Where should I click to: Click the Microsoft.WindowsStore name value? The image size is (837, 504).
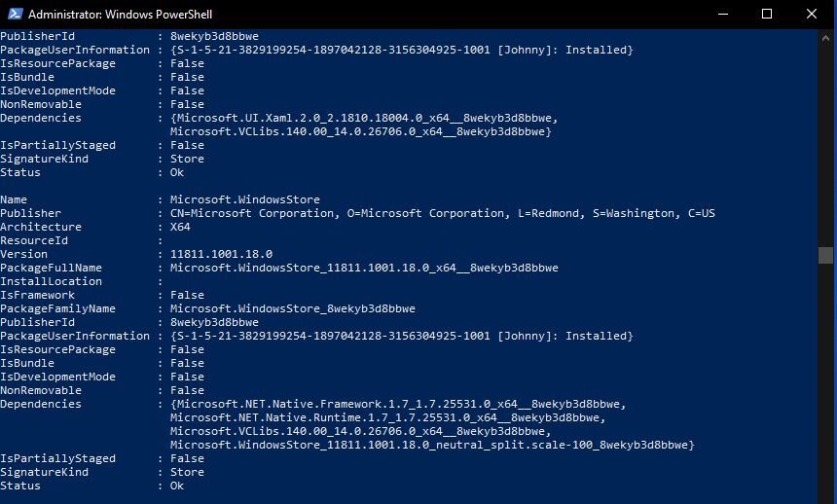pyautogui.click(x=245, y=199)
